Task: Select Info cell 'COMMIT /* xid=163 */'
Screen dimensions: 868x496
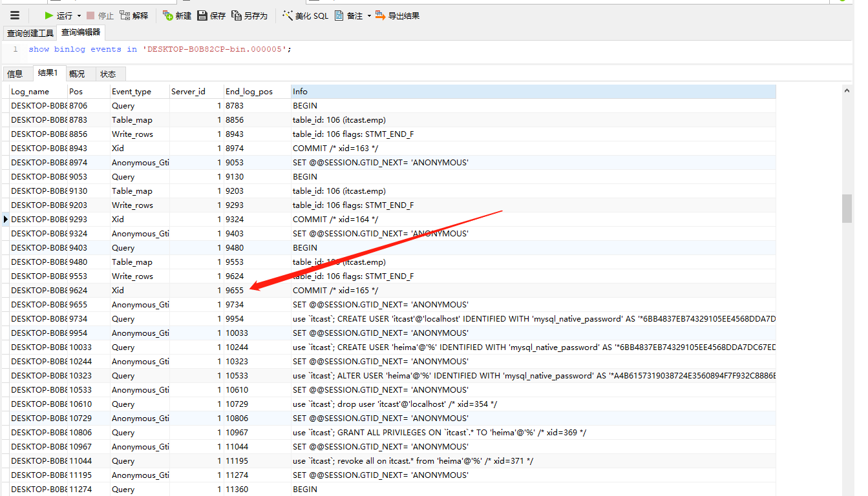Action: pos(533,149)
